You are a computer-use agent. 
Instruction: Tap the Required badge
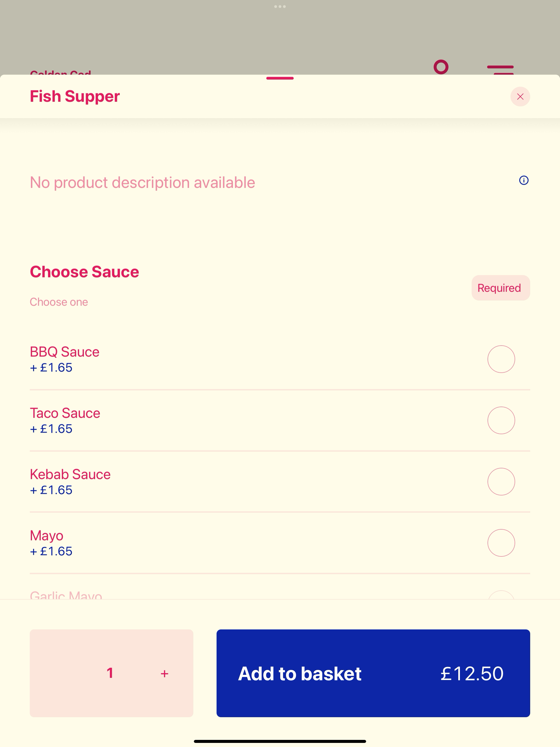pos(501,288)
